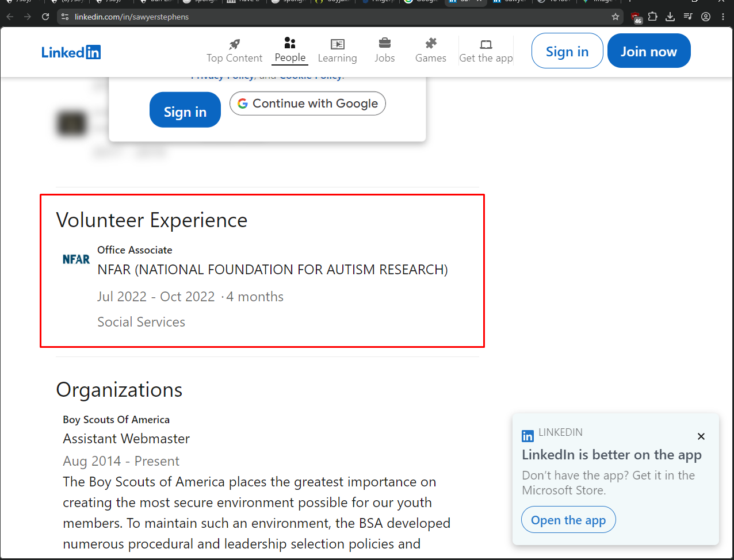Click the blurred profile thumbnail behind modal
Viewport: 734px width, 560px height.
tap(72, 124)
